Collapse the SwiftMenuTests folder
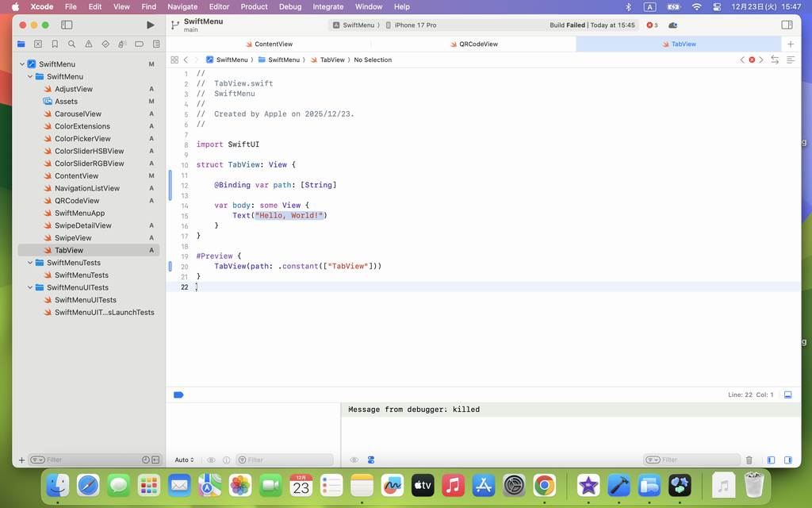812x508 pixels. tap(30, 263)
